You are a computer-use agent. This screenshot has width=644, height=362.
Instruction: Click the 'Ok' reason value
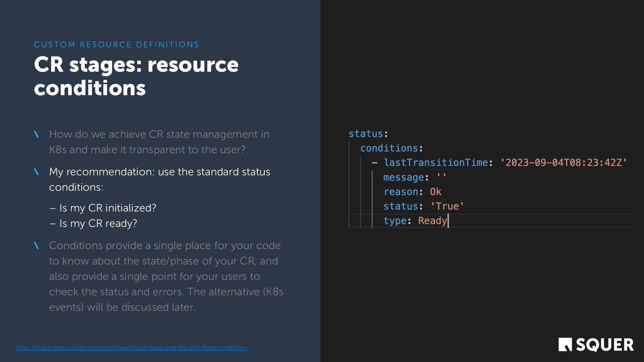tap(435, 192)
